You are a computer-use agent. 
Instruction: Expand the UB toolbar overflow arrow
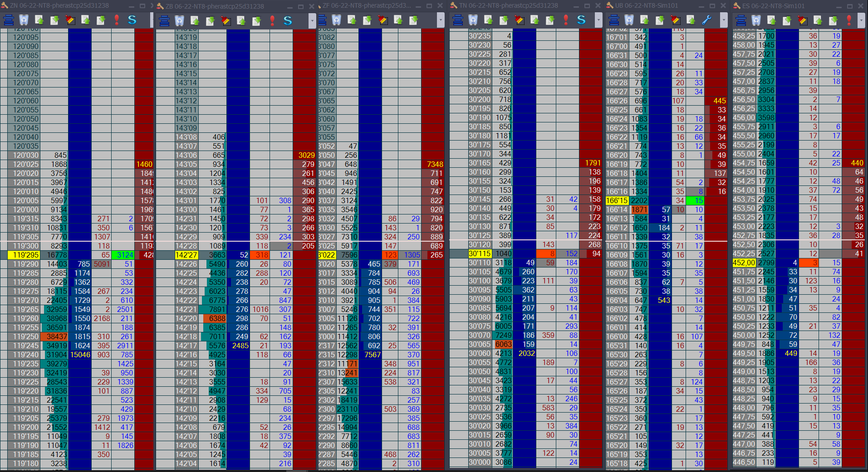(724, 20)
